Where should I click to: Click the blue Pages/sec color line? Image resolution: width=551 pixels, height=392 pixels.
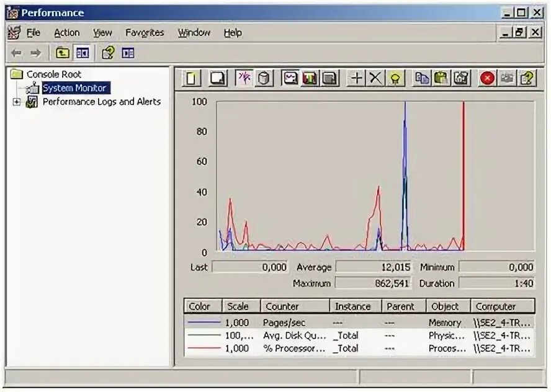(204, 322)
